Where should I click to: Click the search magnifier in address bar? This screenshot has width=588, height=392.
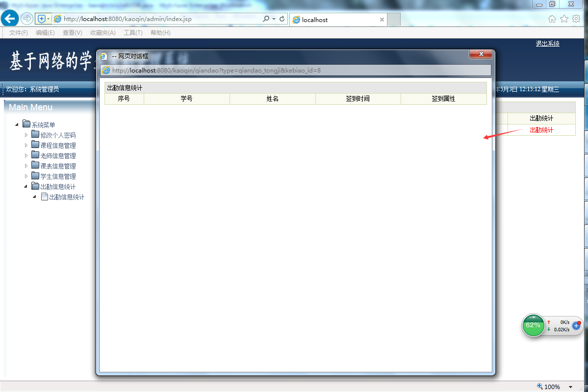coord(266,19)
